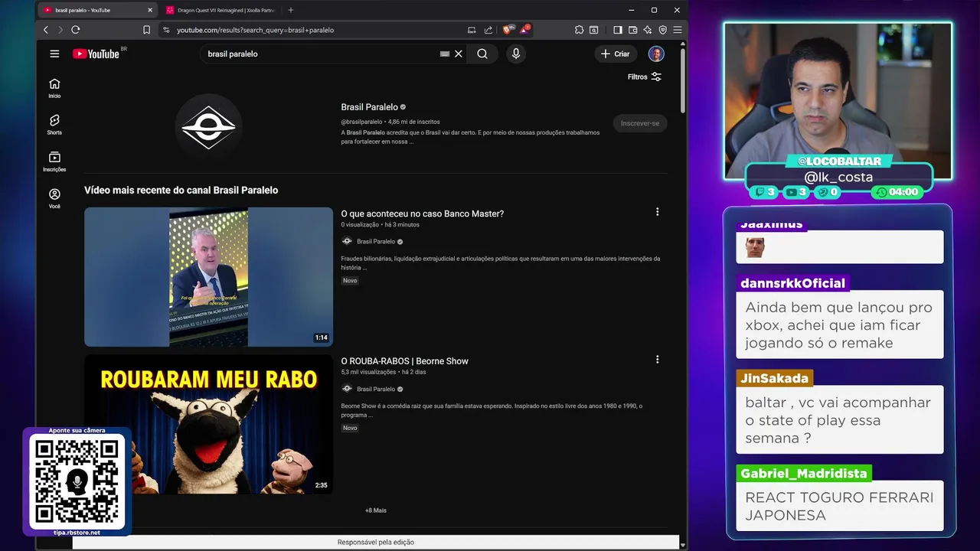This screenshot has height=551, width=980.
Task: Click the Gabriel_Madridista chat username
Action: point(803,474)
